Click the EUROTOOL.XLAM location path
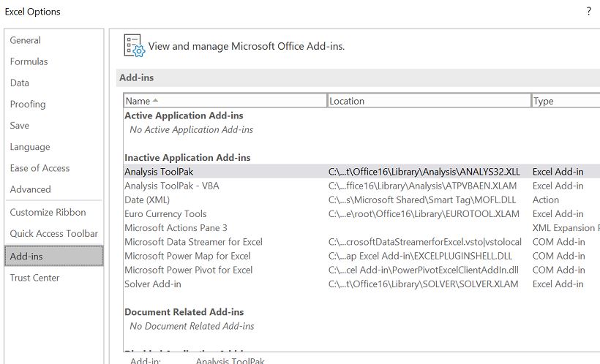The width and height of the screenshot is (600, 364). pos(424,213)
